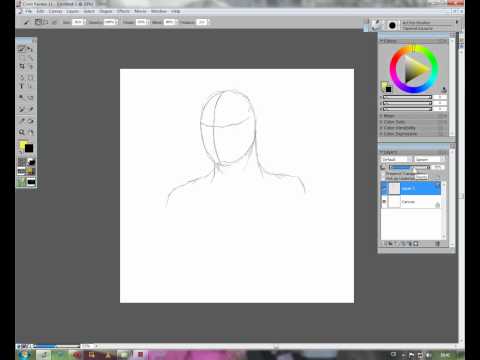Open the Paper selector in toolbox
480x360 pixels.
point(22,162)
